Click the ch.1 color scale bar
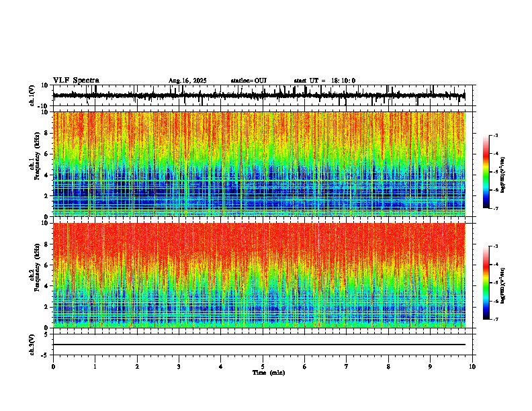Viewport: 532px width, 411px height. tap(486, 172)
